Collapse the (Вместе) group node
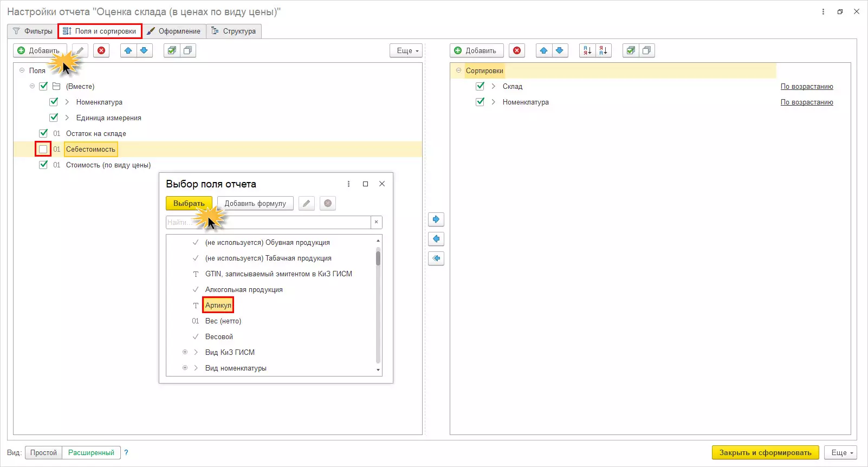The height and width of the screenshot is (467, 868). pos(33,86)
